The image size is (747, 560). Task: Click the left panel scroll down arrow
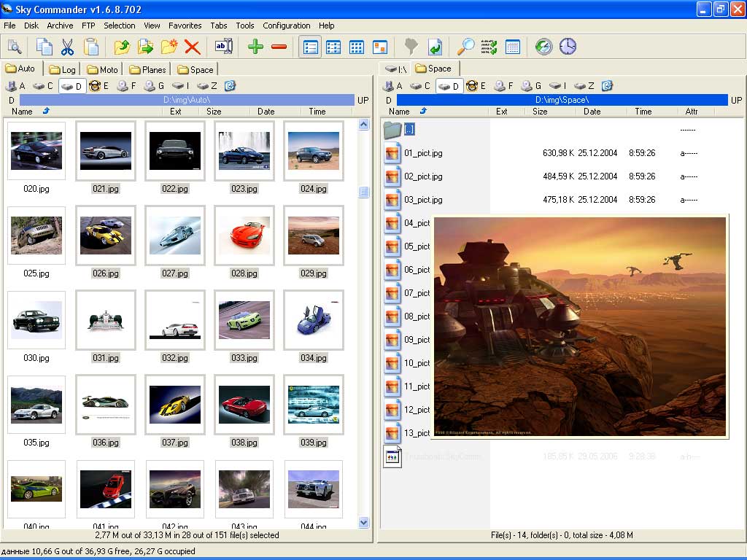(364, 522)
